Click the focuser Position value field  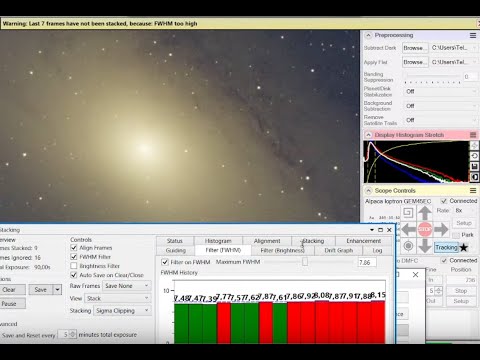click(x=461, y=280)
